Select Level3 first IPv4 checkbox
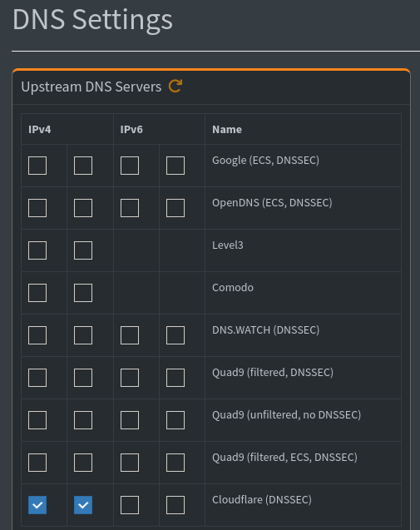 37,250
